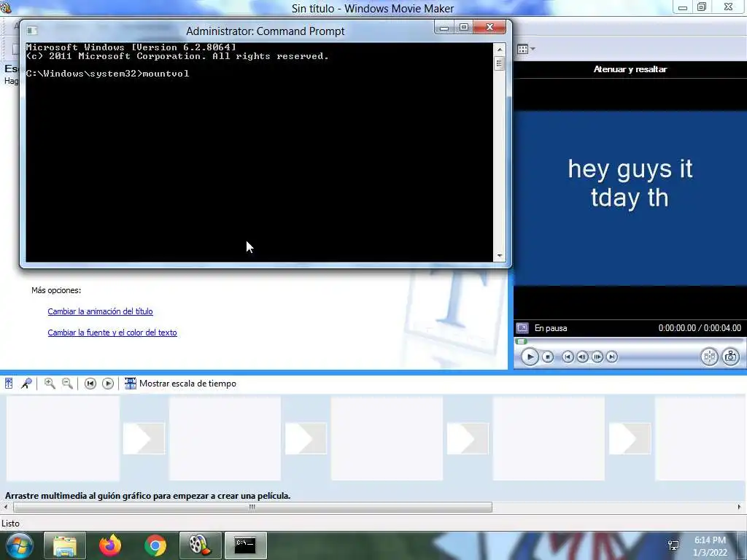Select the second empty storyboard clip
Viewport: 747px width, 560px height.
pyautogui.click(x=225, y=438)
